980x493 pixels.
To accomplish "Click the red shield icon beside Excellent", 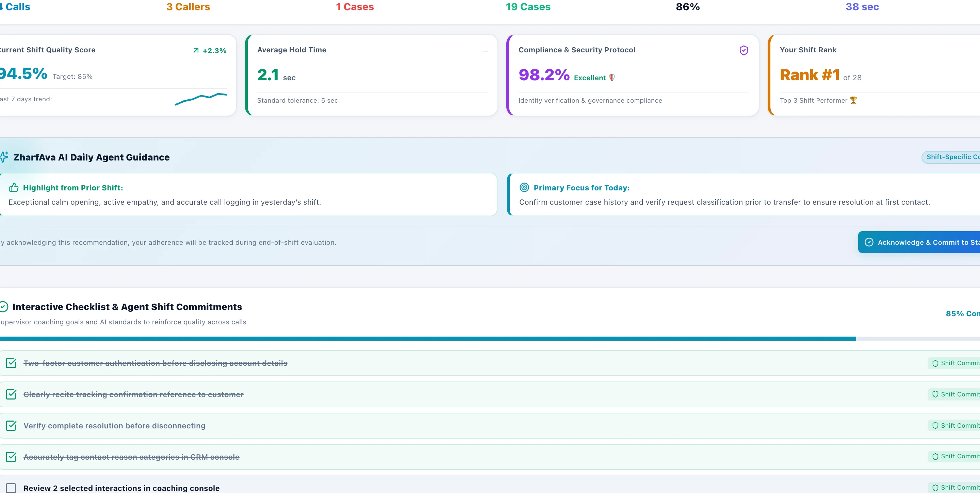I will [612, 78].
